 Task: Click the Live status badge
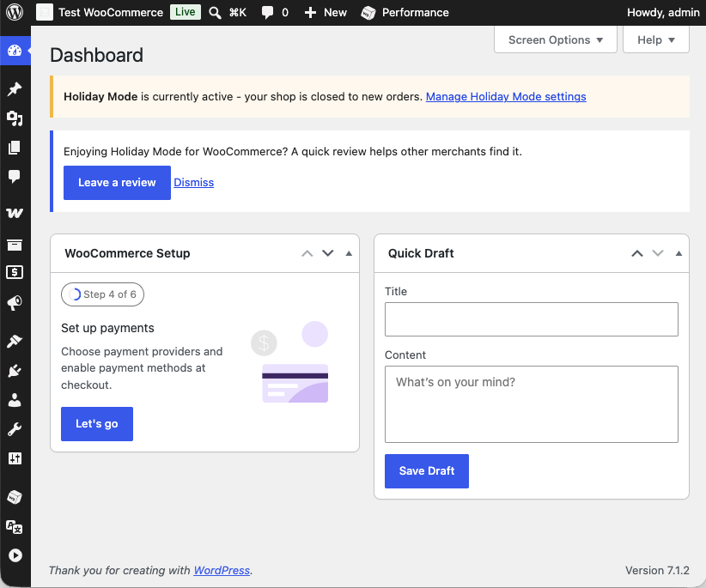pos(185,12)
